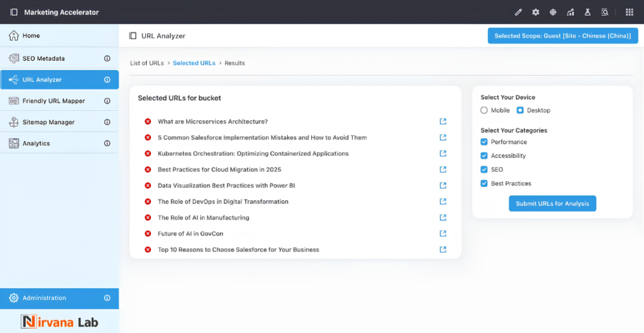Toggle the sidebar panel icon beside Marketing Accelerator
This screenshot has width=644, height=333.
14,13
